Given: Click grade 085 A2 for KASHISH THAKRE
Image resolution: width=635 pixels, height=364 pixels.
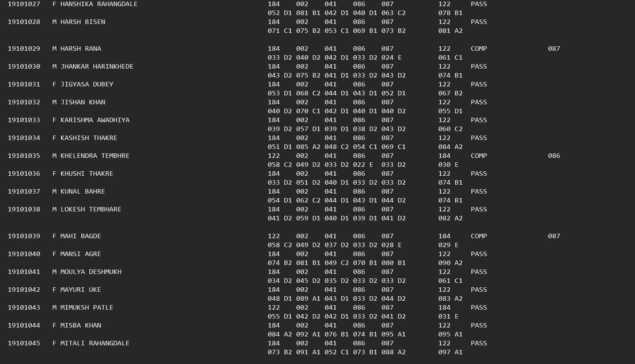Looking at the screenshot, I should pyautogui.click(x=308, y=147).
